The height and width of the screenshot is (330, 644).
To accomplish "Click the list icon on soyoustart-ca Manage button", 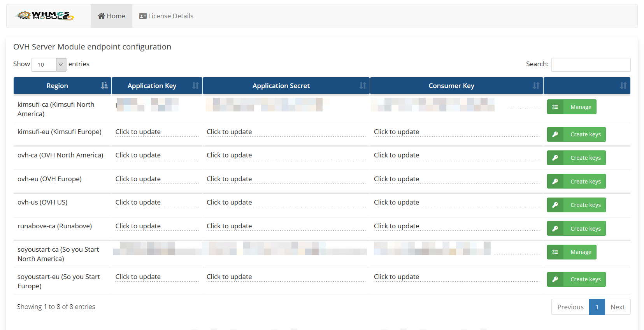I will [x=555, y=252].
